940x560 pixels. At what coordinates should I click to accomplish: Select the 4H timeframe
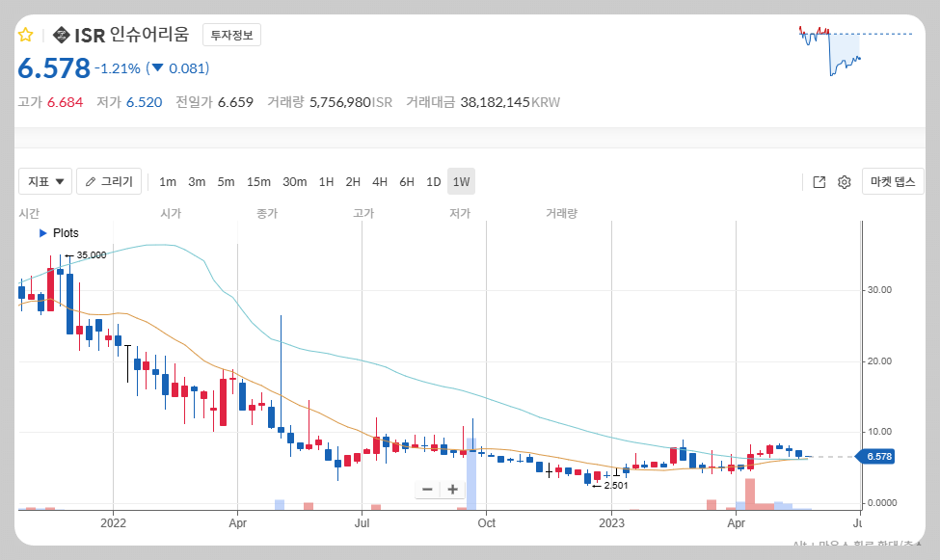tap(380, 181)
